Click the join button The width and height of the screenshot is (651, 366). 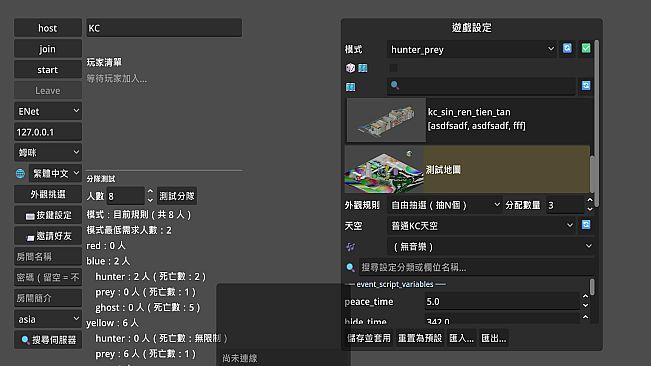coord(48,49)
